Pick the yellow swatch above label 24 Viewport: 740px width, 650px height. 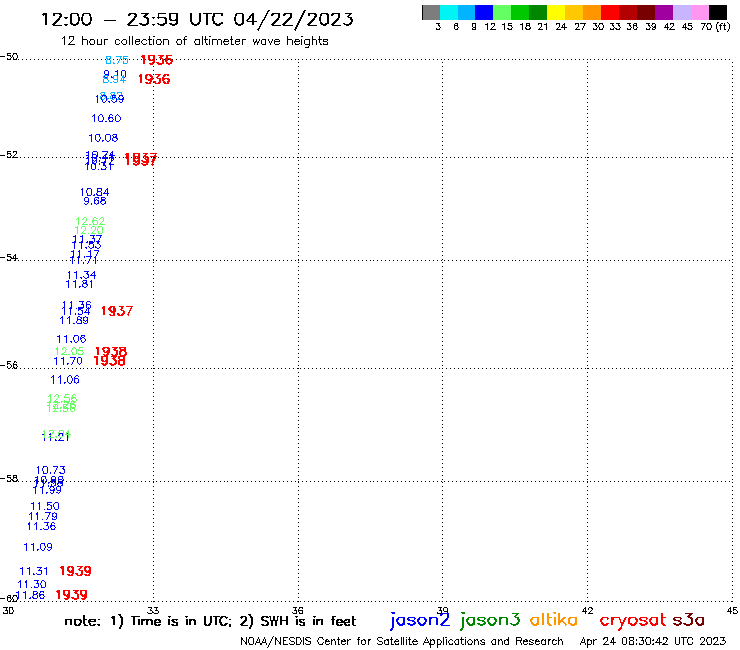tap(556, 12)
